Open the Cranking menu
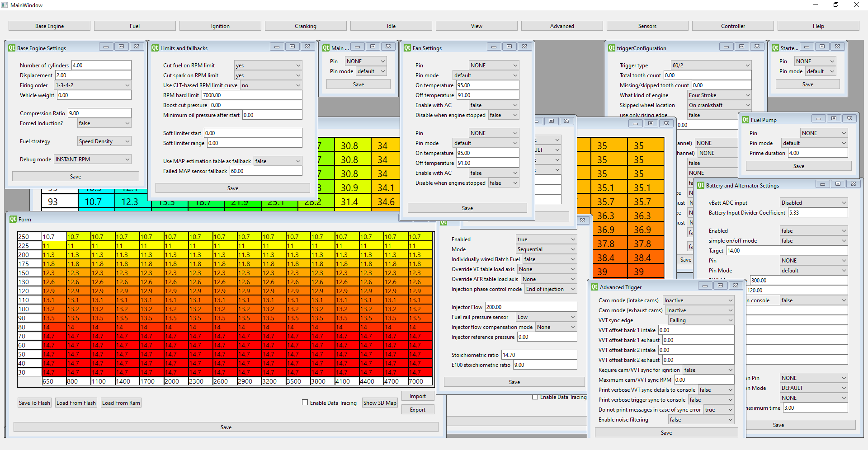Image resolution: width=868 pixels, height=450 pixels. 306,26
